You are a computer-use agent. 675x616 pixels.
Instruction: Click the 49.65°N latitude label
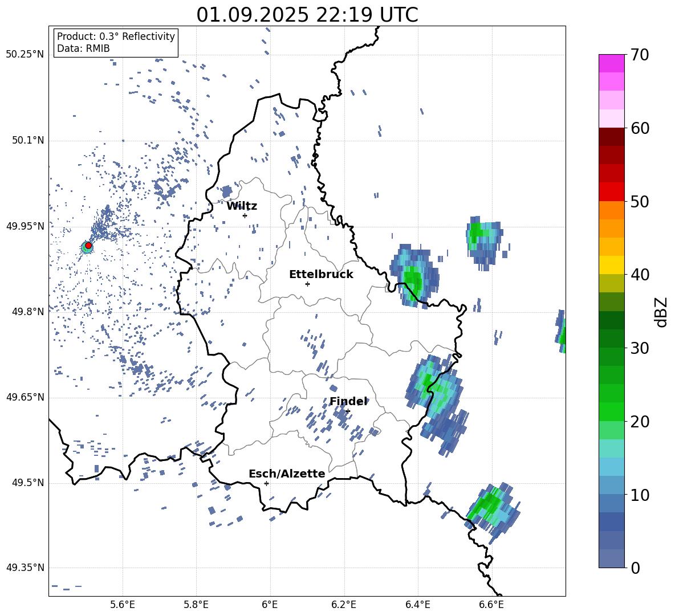tap(25, 397)
